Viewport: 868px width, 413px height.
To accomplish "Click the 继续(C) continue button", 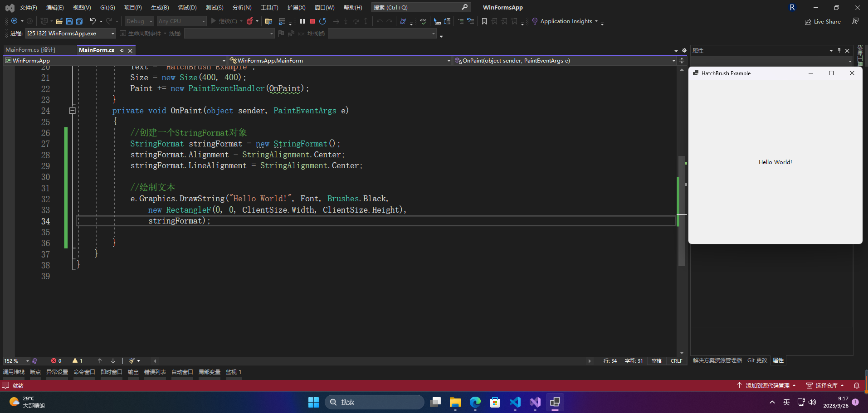I will [x=224, y=21].
